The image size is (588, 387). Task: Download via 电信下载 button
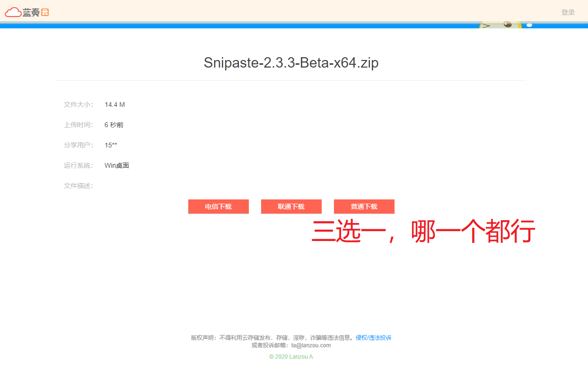click(218, 206)
